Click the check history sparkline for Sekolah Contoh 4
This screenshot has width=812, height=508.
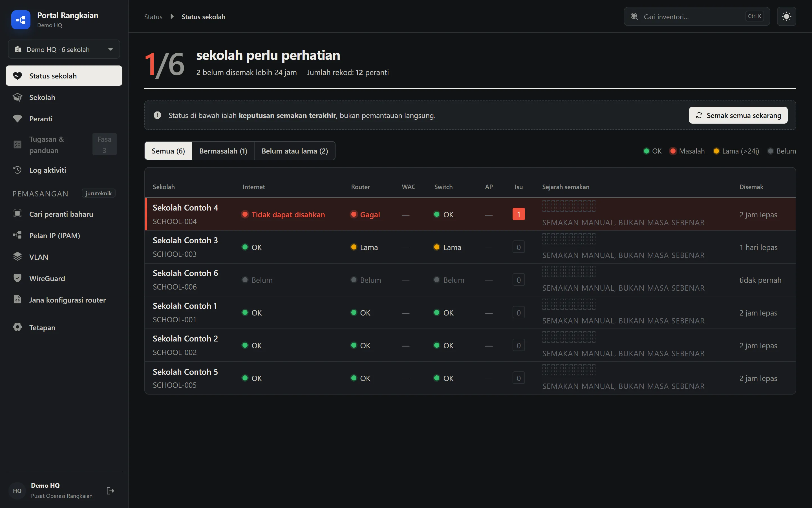tap(569, 206)
